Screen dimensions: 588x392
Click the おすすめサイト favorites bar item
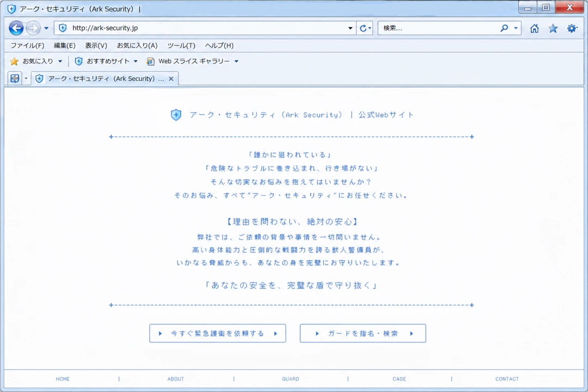102,61
